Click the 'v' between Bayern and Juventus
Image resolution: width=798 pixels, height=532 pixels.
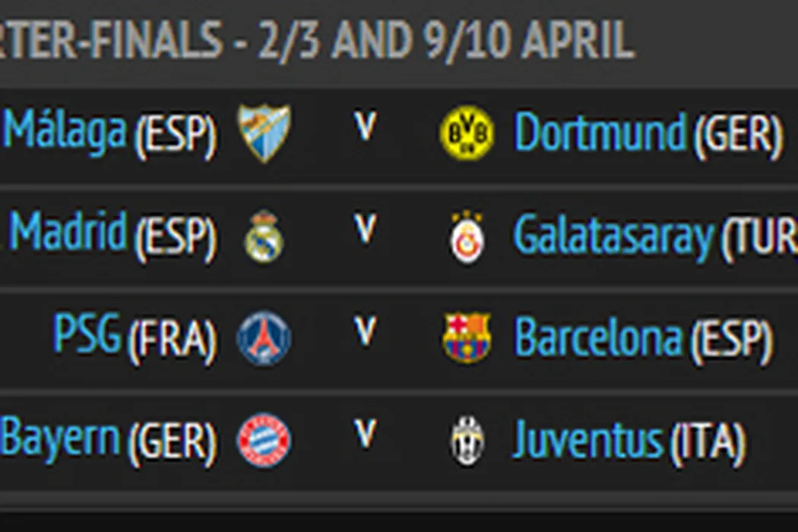pos(366,434)
